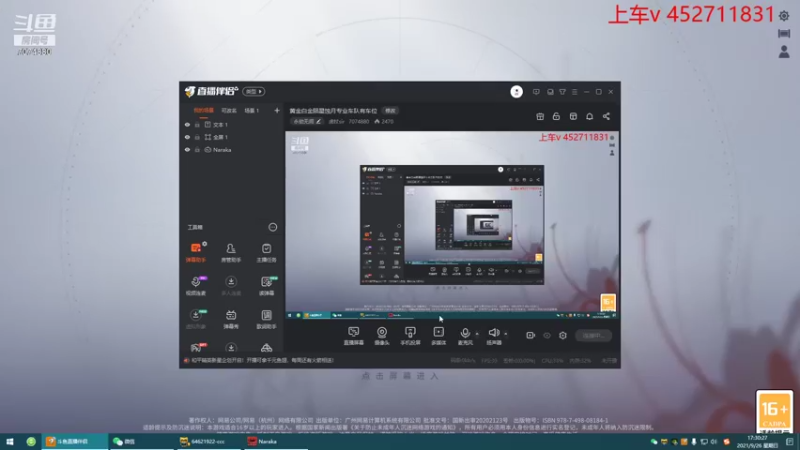Add a new scene with the plus button
The height and width of the screenshot is (450, 800).
pyautogui.click(x=277, y=110)
